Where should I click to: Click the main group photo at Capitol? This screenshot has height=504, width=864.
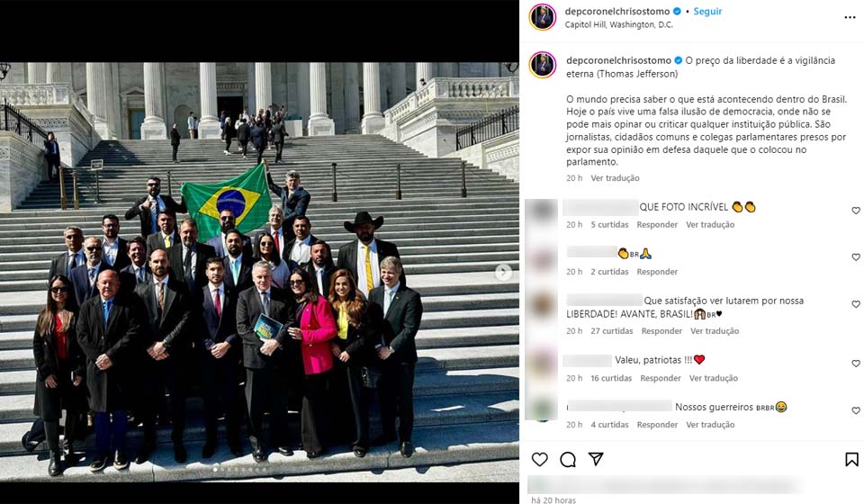pos(259,272)
